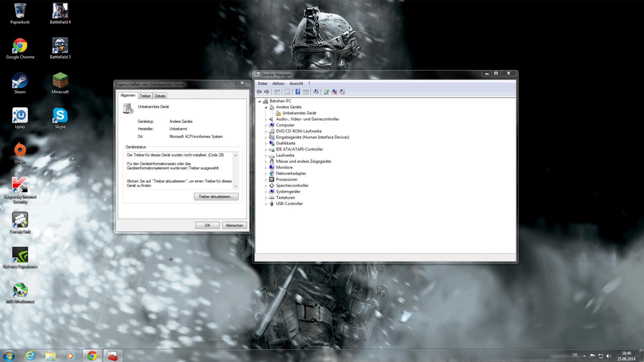
Task: Select the Uplay desktop shortcut
Action: [20, 119]
